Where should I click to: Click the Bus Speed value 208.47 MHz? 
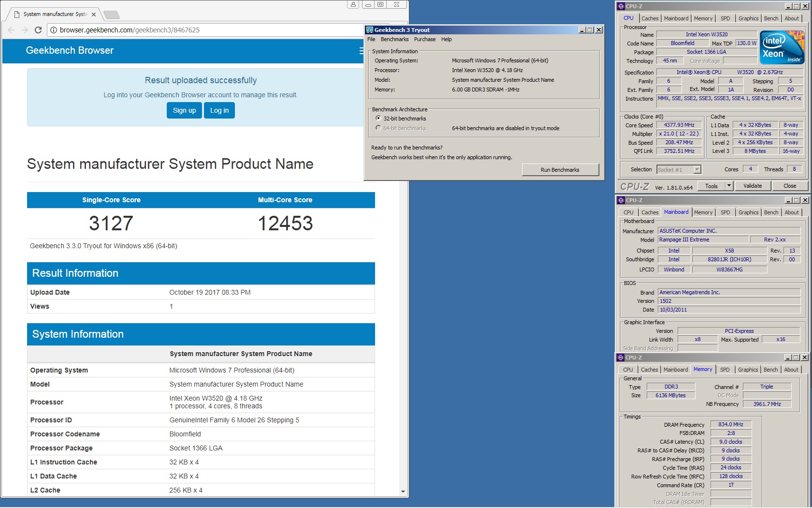[679, 142]
